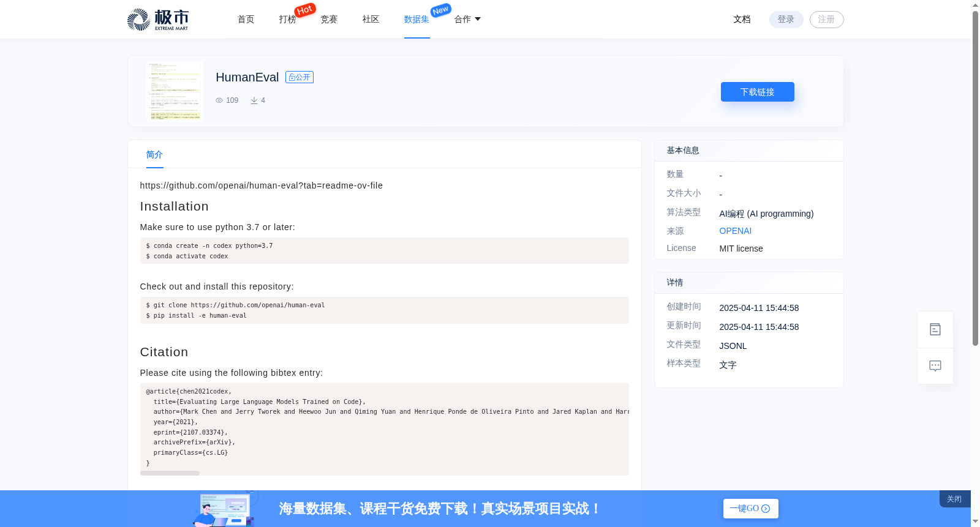Go to 首页 home page
The width and height of the screenshot is (980, 527).
coord(246,20)
